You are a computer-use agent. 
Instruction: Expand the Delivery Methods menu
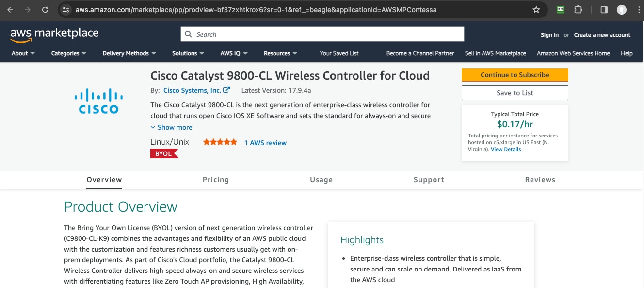129,53
